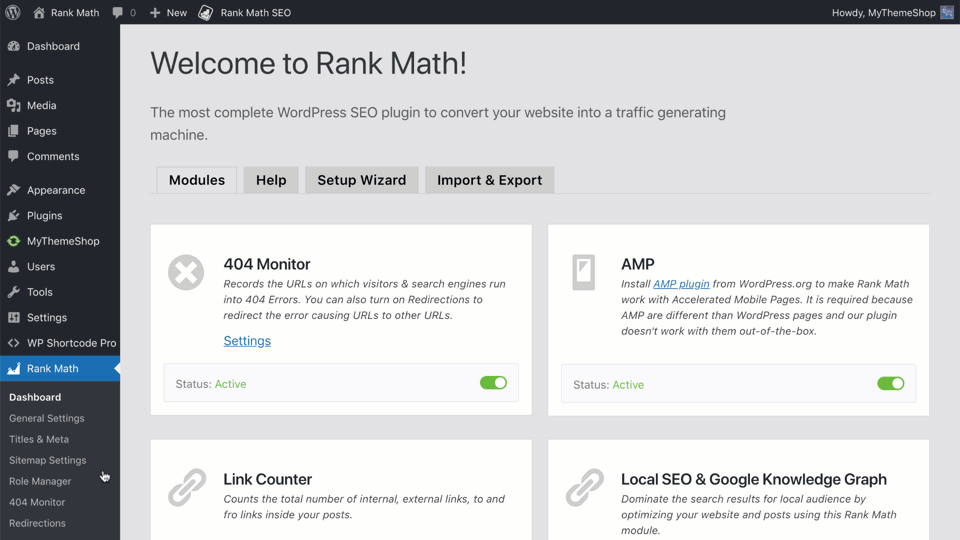The width and height of the screenshot is (960, 540).
Task: Open the 404 Monitor Settings link
Action: click(x=247, y=341)
